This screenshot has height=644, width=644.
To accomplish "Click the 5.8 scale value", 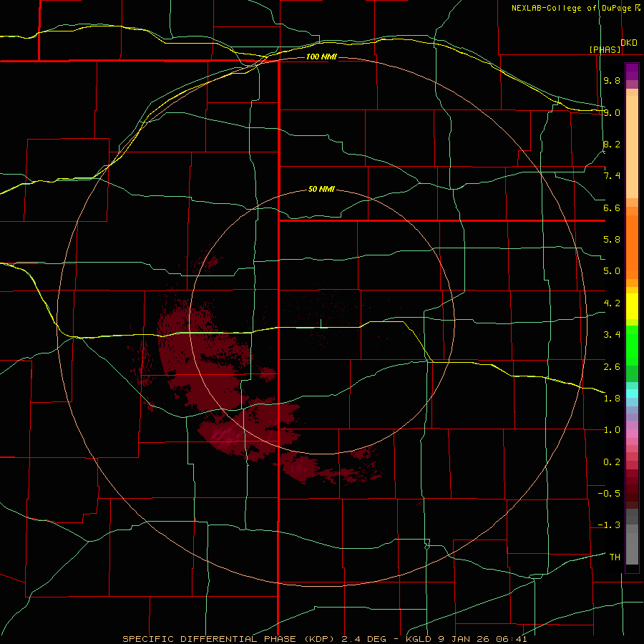I will [x=612, y=240].
